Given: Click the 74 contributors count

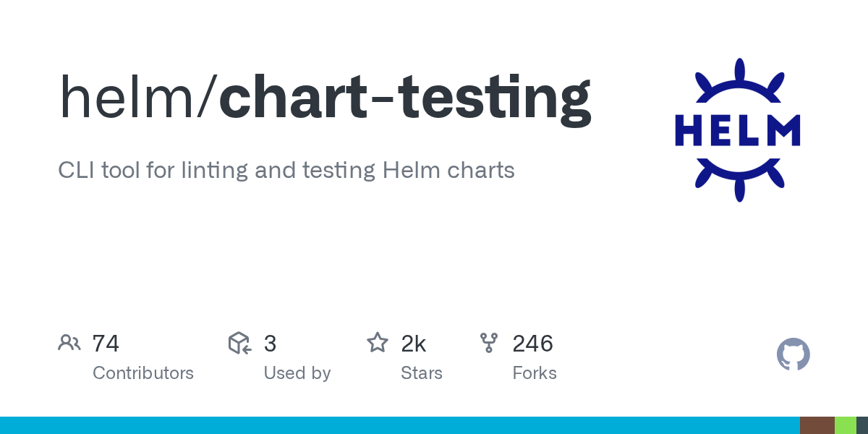Looking at the screenshot, I should pos(106,344).
